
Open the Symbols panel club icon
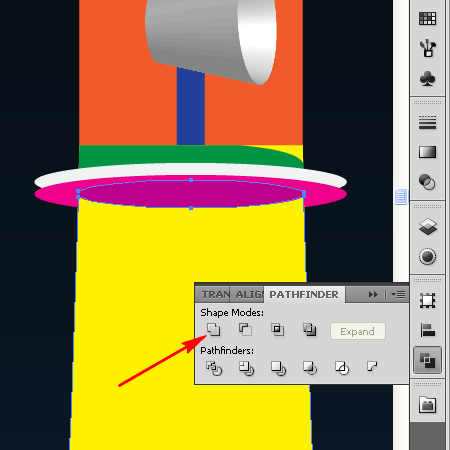click(427, 79)
